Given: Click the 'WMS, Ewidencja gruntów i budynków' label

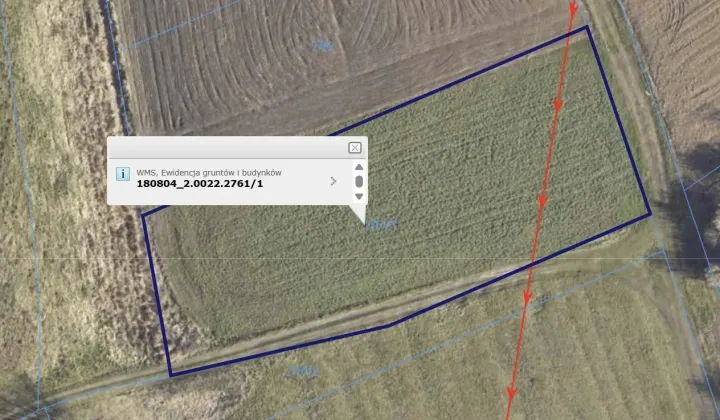Looking at the screenshot, I should click(209, 173).
